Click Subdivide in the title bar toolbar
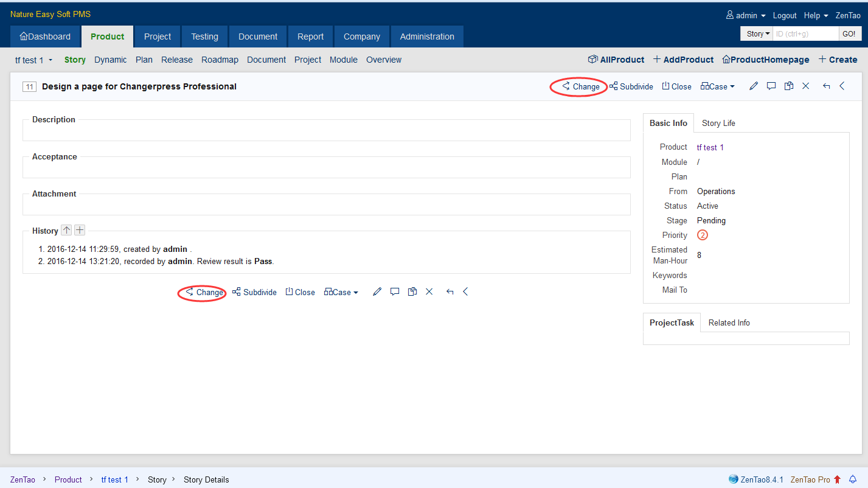Image resolution: width=868 pixels, height=488 pixels. [631, 86]
